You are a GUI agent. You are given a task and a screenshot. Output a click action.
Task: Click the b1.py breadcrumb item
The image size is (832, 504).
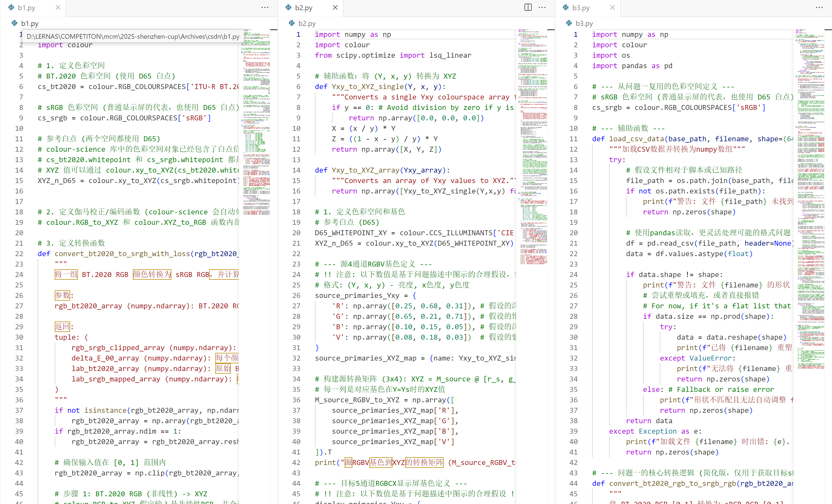click(x=30, y=23)
